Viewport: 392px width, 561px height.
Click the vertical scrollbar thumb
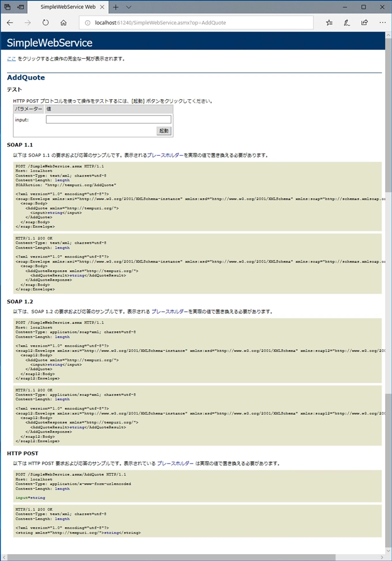(389, 115)
